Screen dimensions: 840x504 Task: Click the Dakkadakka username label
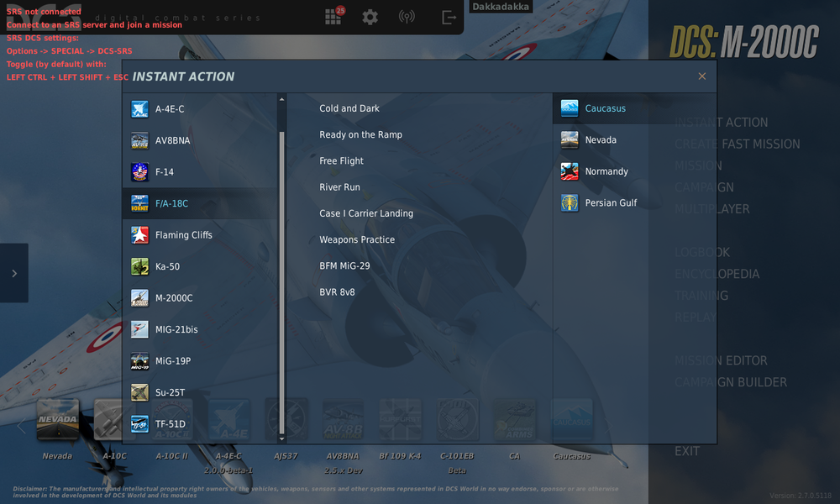coord(501,7)
